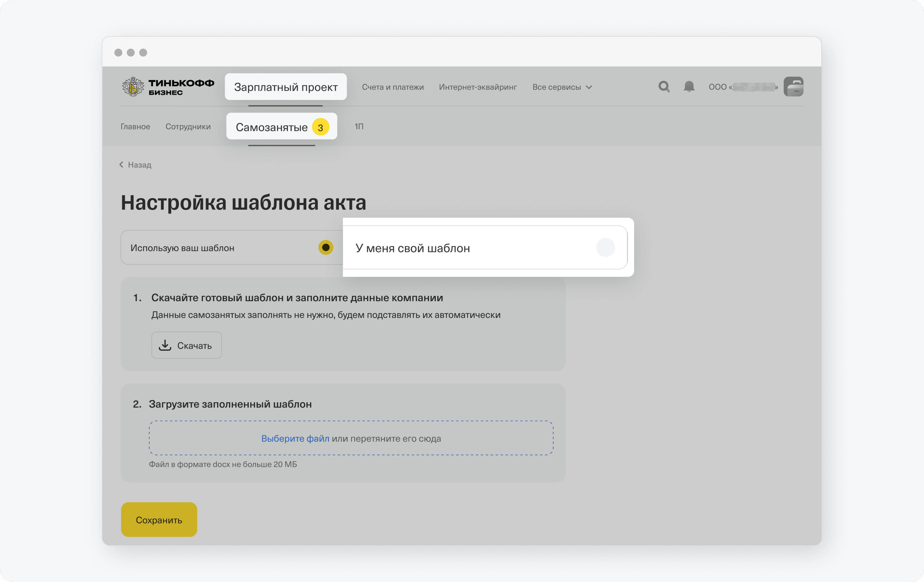924x582 pixels.
Task: Open 'Зарплатный проект' menu section
Action: coord(285,87)
